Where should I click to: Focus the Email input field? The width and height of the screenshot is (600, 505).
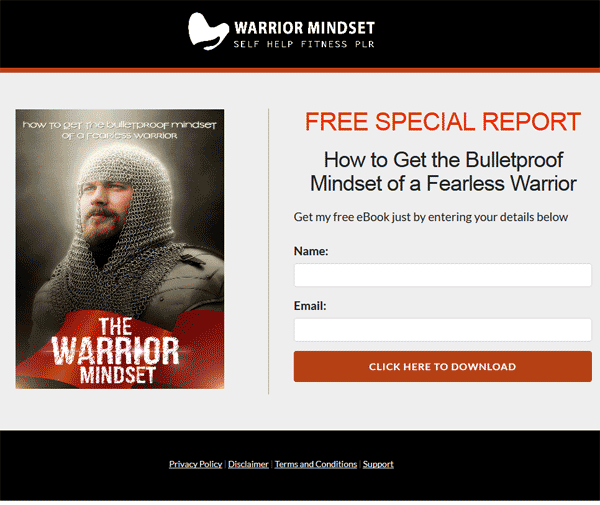tap(443, 330)
